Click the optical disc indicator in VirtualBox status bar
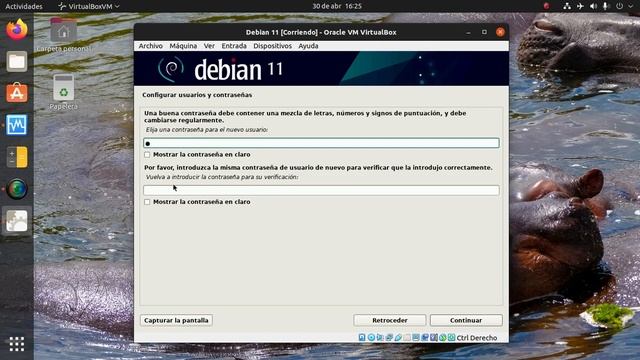Screen dimensions: 640x360 [x=371, y=338]
